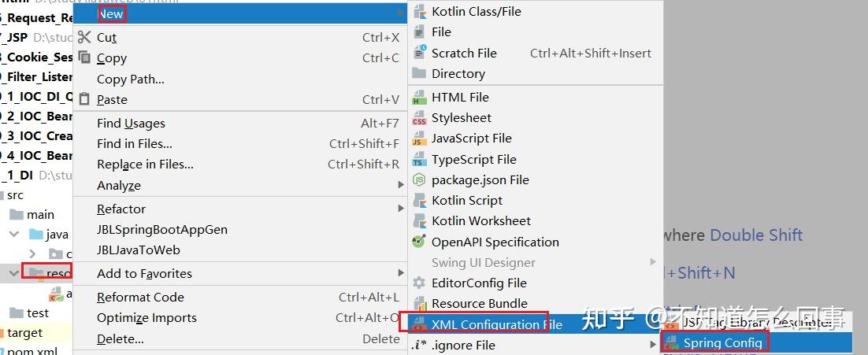Image resolution: width=868 pixels, height=355 pixels.
Task: Open the Analyze submenu arrow
Action: click(x=401, y=186)
